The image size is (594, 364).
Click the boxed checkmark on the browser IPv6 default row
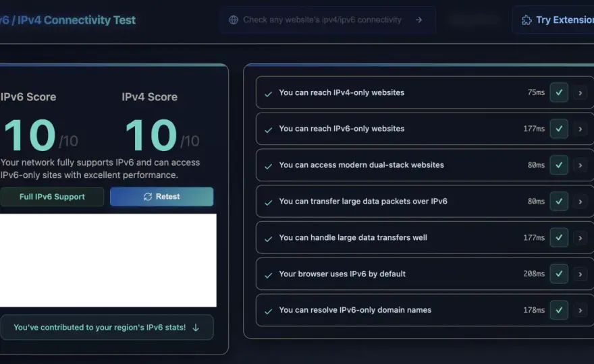click(559, 274)
